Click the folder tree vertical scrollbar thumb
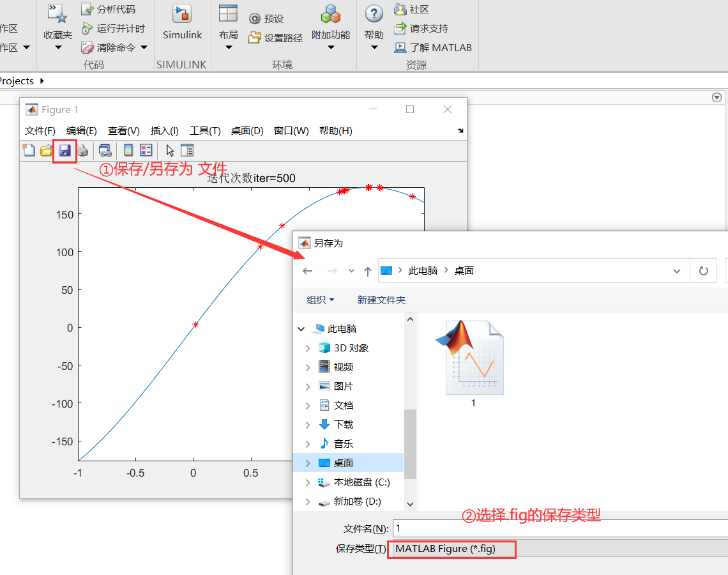The height and width of the screenshot is (575, 728). [x=410, y=444]
